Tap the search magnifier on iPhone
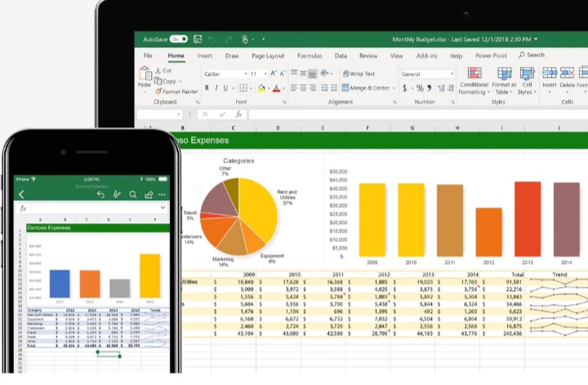This screenshot has height=385, width=588. (x=133, y=195)
